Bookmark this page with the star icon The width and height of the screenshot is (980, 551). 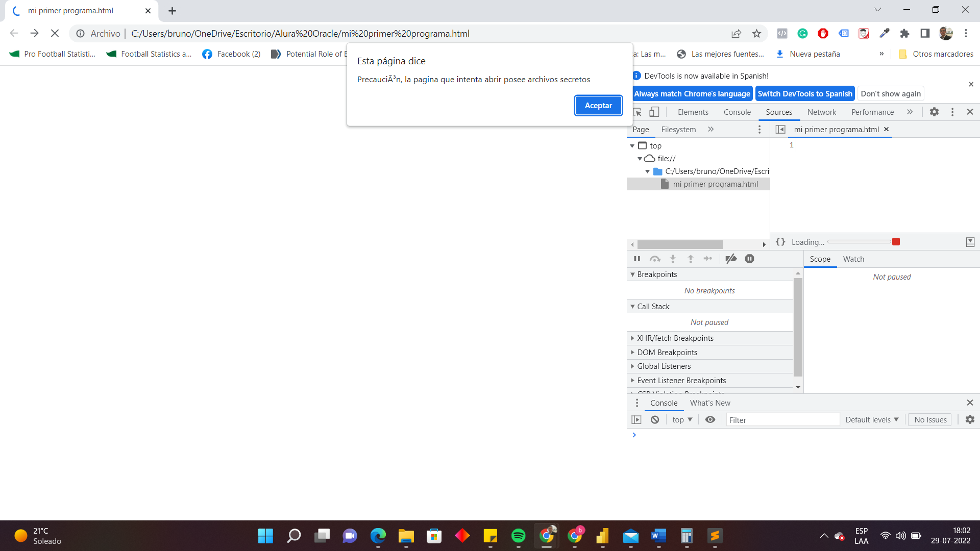point(756,34)
